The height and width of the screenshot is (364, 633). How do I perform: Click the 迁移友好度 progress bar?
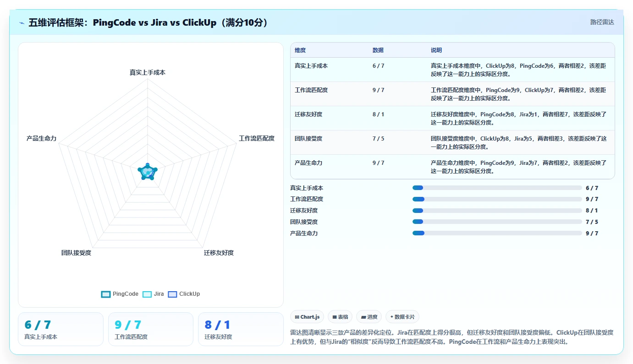pos(497,211)
